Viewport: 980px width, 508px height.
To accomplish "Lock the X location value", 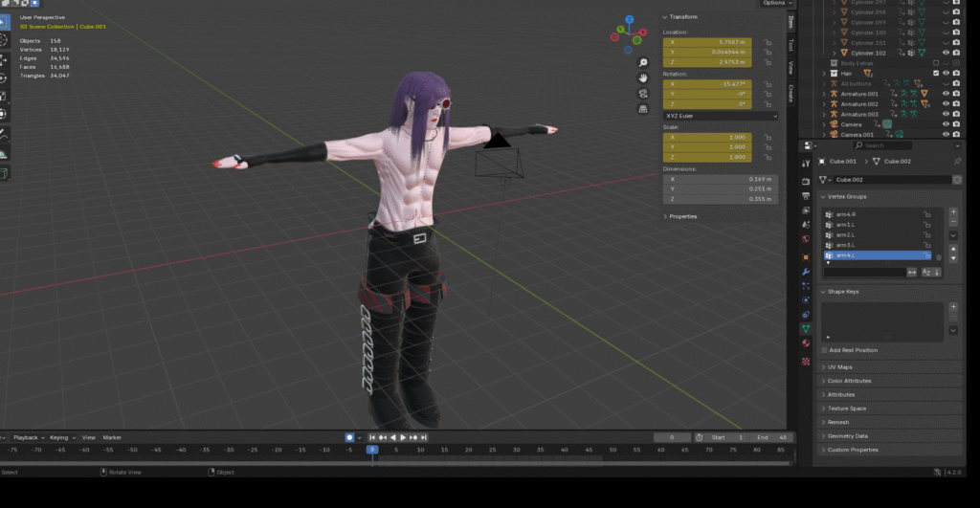I will (768, 43).
